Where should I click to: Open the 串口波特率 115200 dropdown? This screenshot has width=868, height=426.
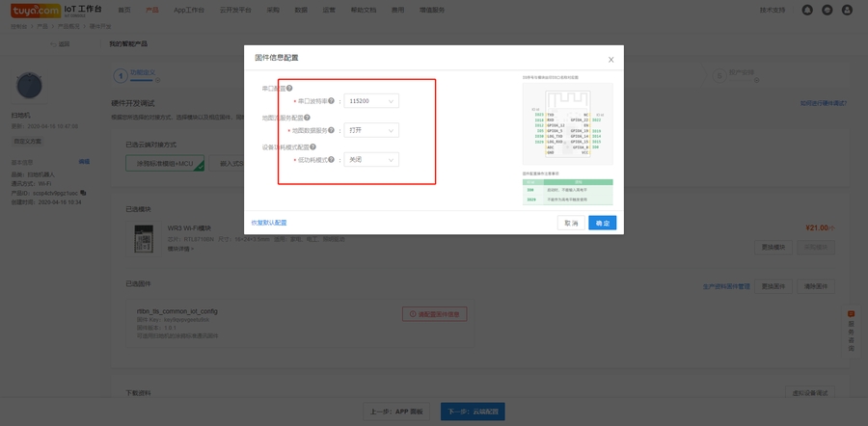(371, 101)
